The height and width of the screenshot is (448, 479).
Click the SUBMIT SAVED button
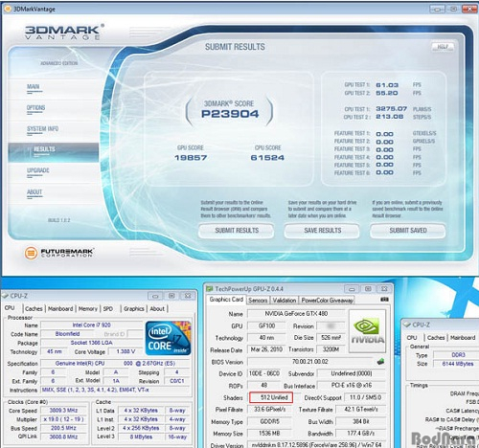pyautogui.click(x=408, y=231)
